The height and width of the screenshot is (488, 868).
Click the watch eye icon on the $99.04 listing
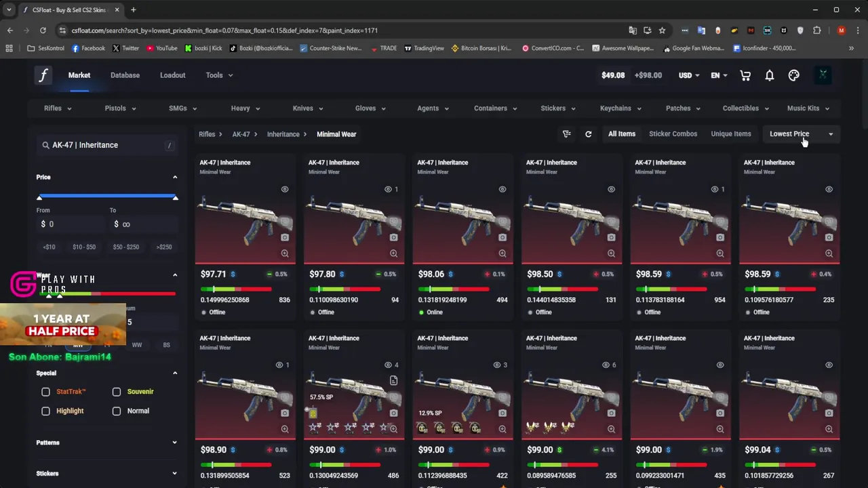(x=829, y=365)
